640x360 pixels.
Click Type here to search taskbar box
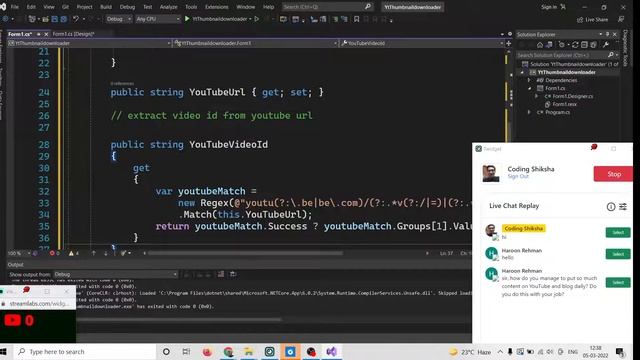[x=85, y=351]
